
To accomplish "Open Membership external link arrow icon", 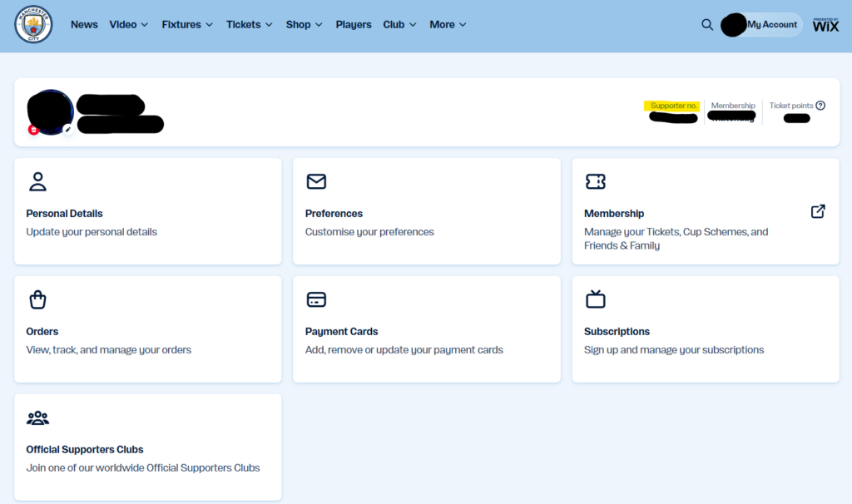I will tap(818, 211).
